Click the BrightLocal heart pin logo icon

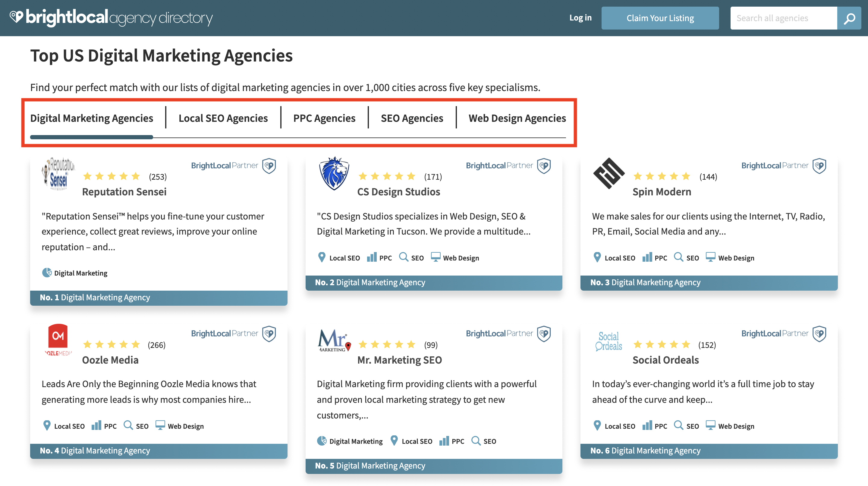coord(16,17)
